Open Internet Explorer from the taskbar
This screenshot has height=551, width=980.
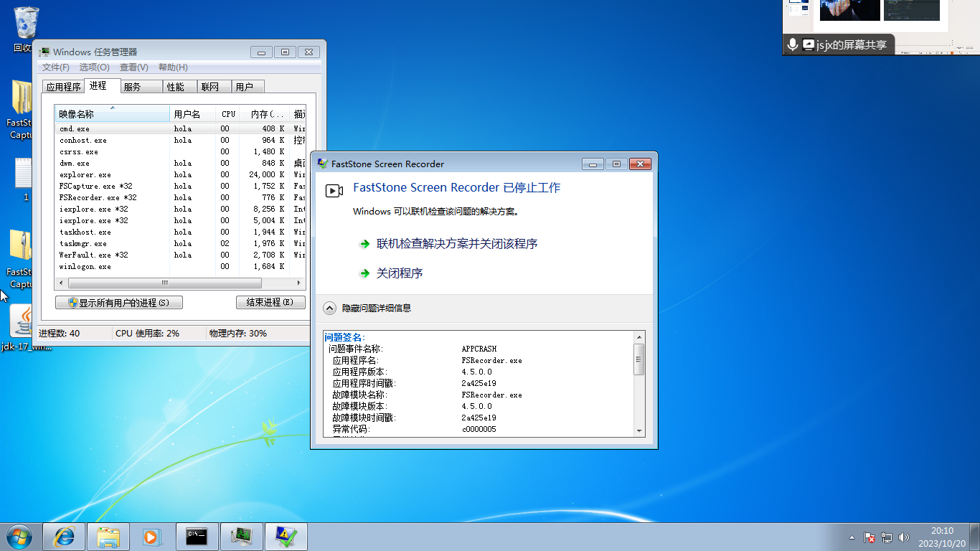tap(63, 537)
